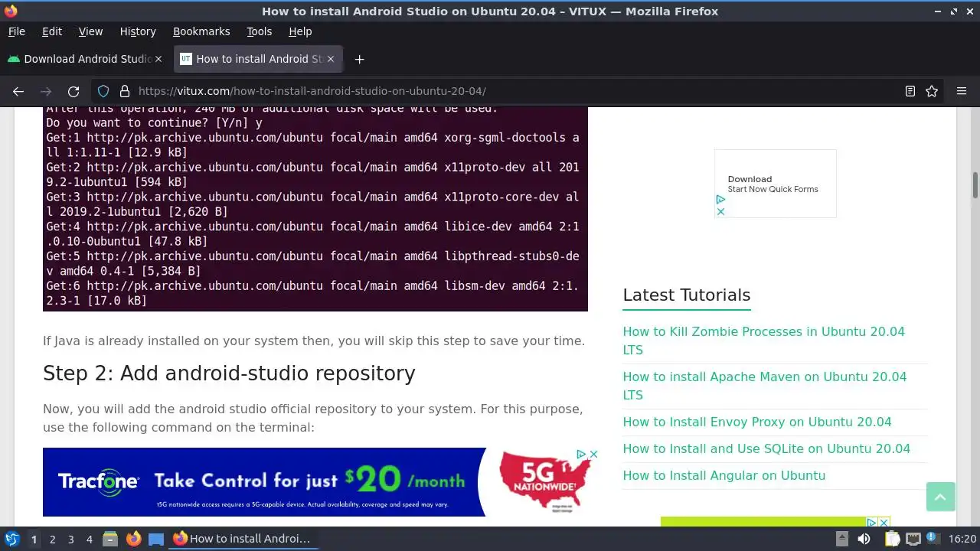Reload the current page

(x=73, y=91)
